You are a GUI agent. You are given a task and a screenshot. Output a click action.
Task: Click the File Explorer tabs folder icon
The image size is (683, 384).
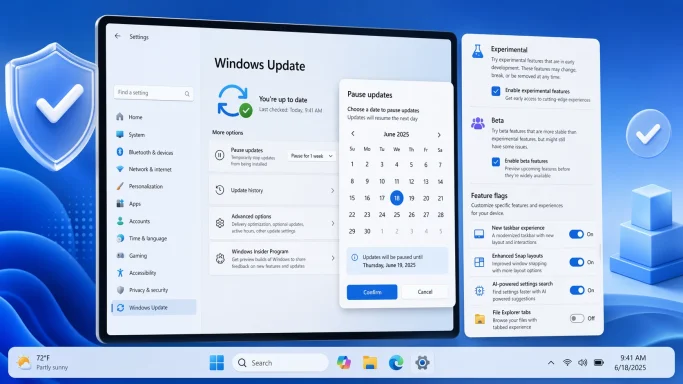480,319
